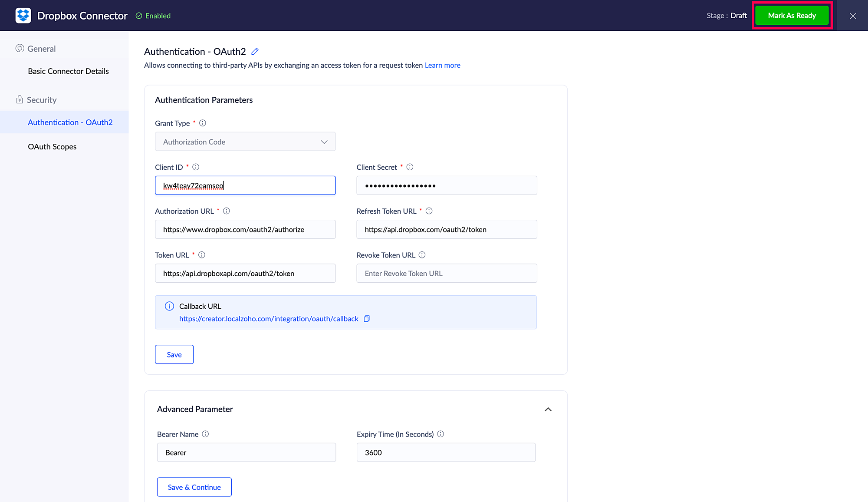This screenshot has width=868, height=502.
Task: Click the pencil edit icon beside Authentication - OAuth2
Action: pos(255,52)
